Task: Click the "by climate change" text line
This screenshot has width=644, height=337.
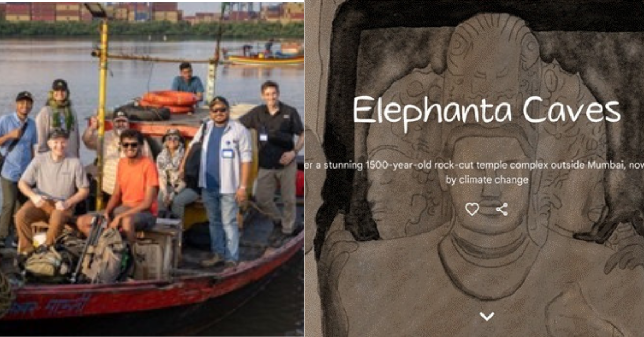Action: [x=487, y=180]
